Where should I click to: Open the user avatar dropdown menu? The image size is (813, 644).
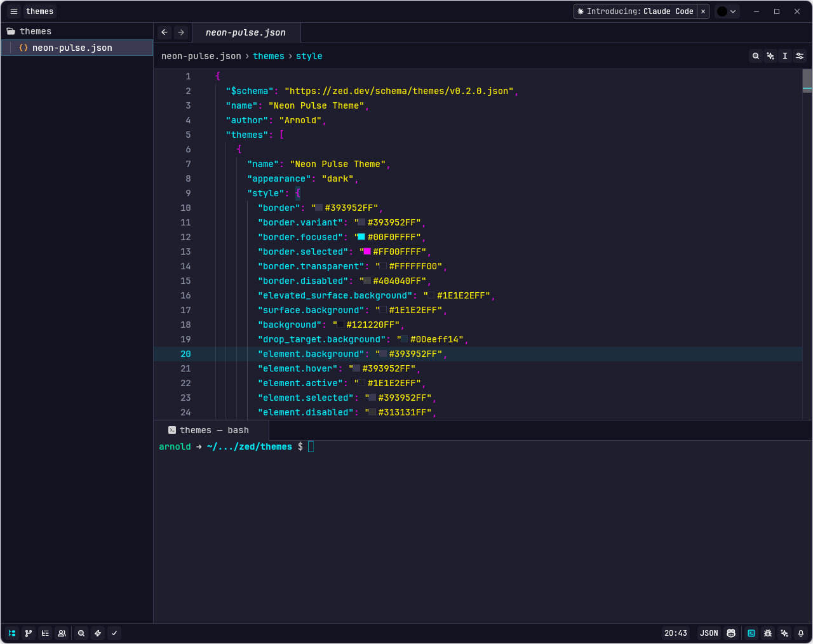(x=727, y=11)
